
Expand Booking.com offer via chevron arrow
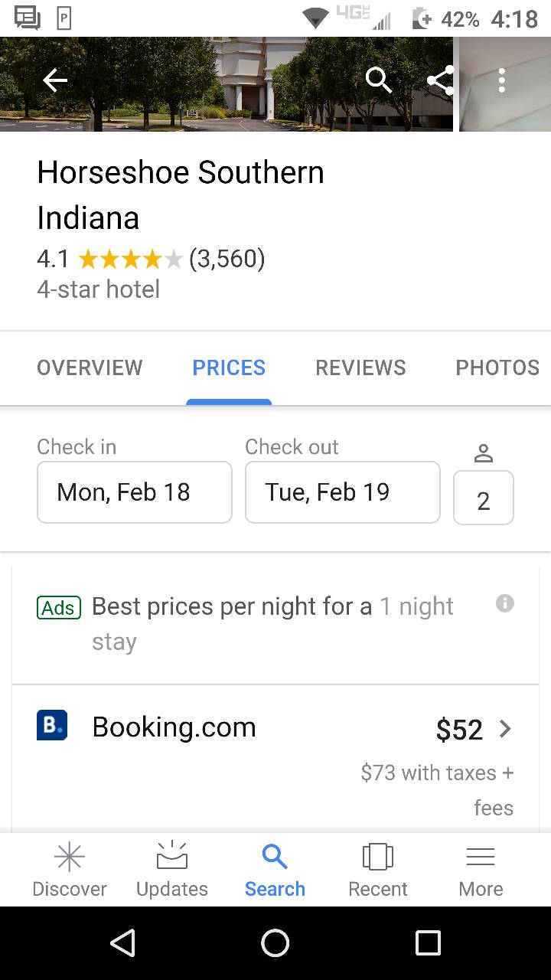(505, 729)
